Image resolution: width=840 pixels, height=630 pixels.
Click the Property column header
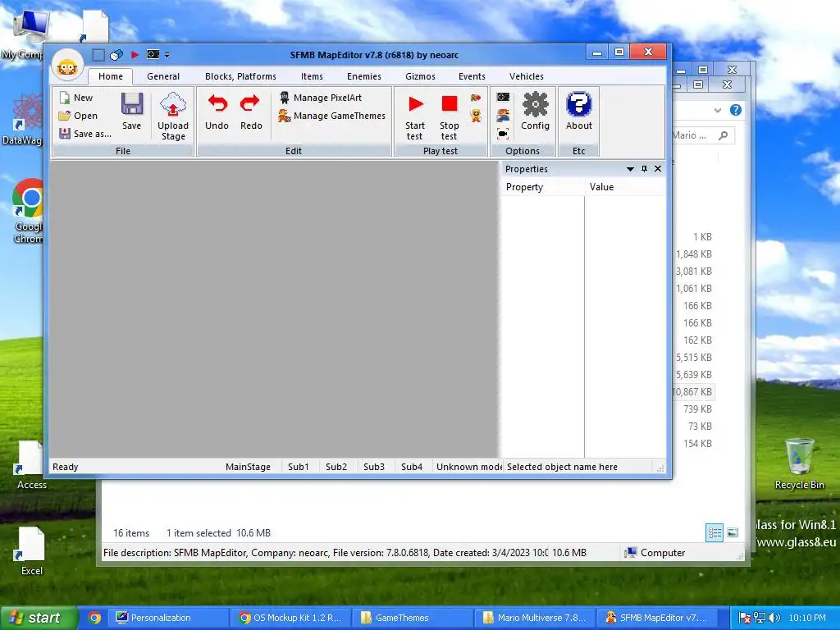pos(542,187)
